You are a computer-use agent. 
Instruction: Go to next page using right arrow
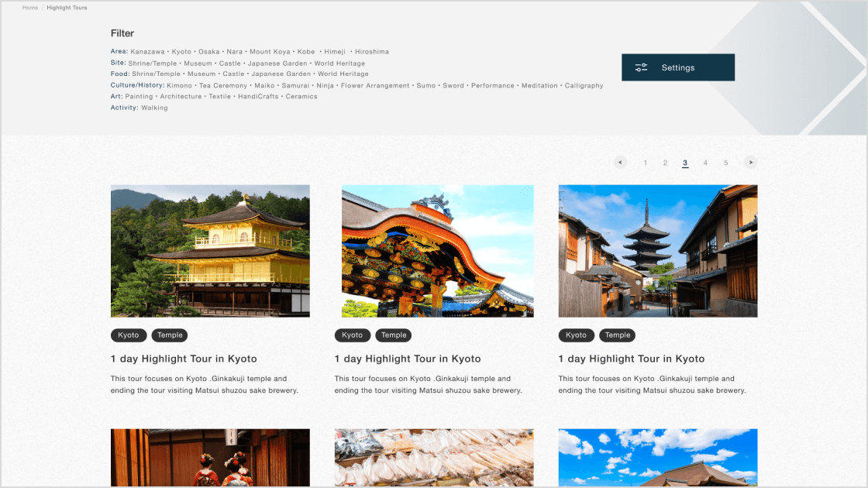pos(751,162)
